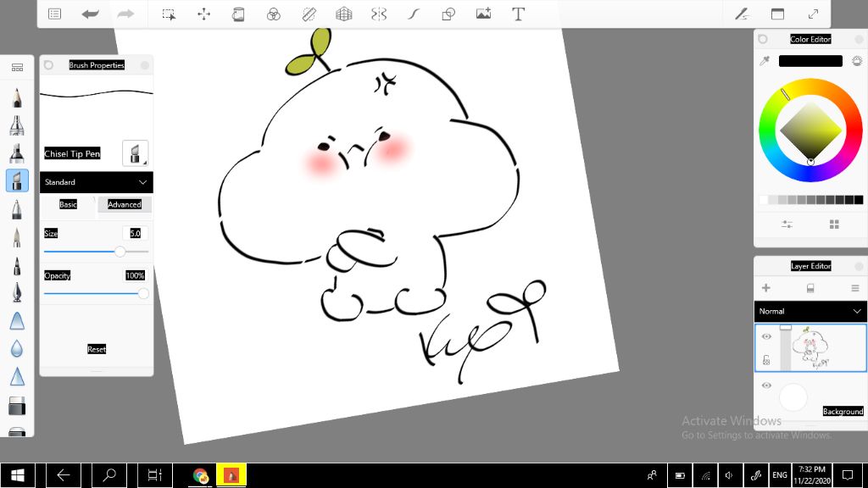Switch to the Basic tab

click(68, 204)
